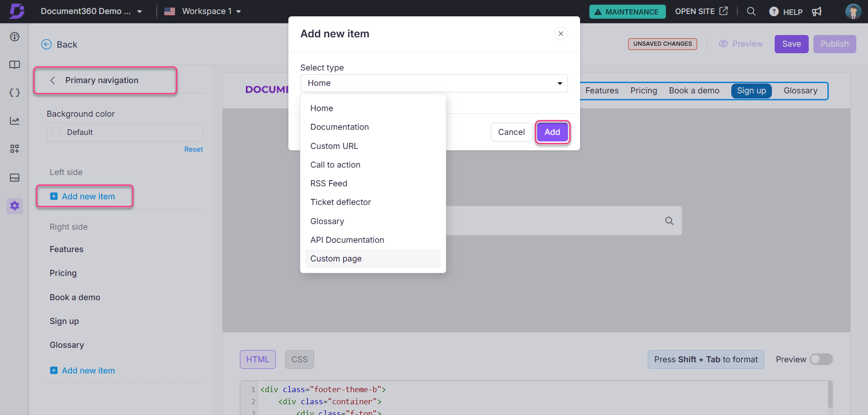This screenshot has height=415, width=868.
Task: Select Glossary item under Right side
Action: click(x=67, y=345)
